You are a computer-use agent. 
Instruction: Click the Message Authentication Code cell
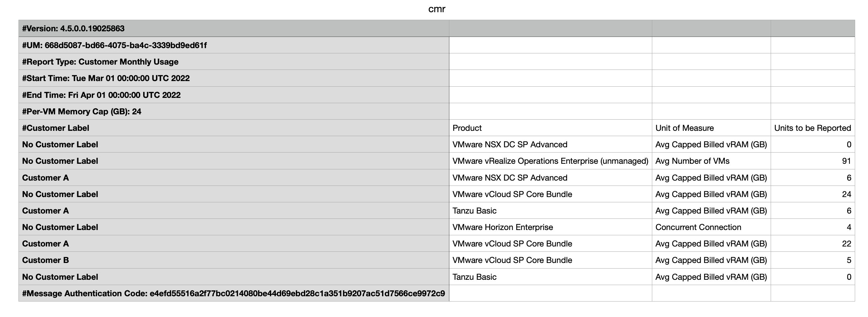(x=233, y=294)
